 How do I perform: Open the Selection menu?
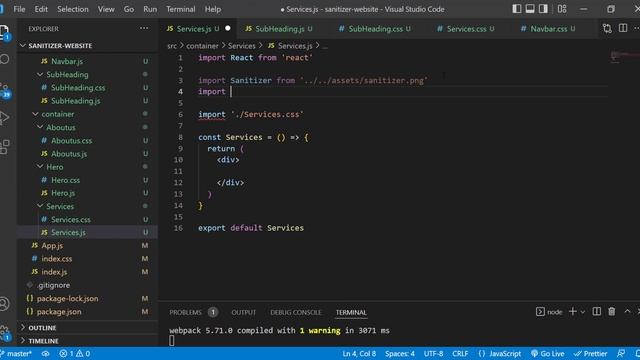click(73, 9)
